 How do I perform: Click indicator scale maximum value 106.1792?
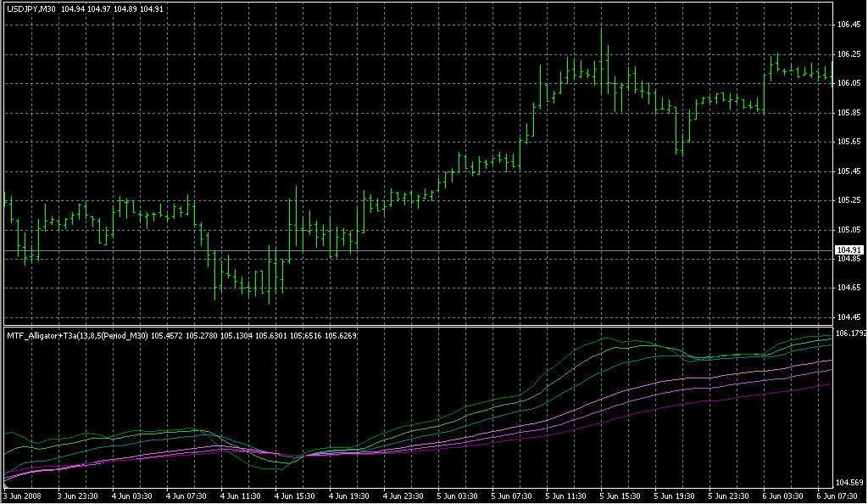850,333
